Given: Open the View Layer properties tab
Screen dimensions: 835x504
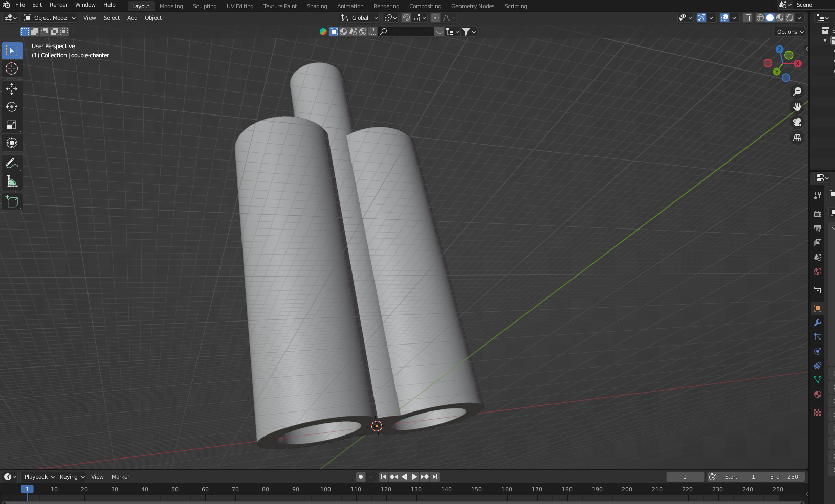Looking at the screenshot, I should [x=818, y=242].
